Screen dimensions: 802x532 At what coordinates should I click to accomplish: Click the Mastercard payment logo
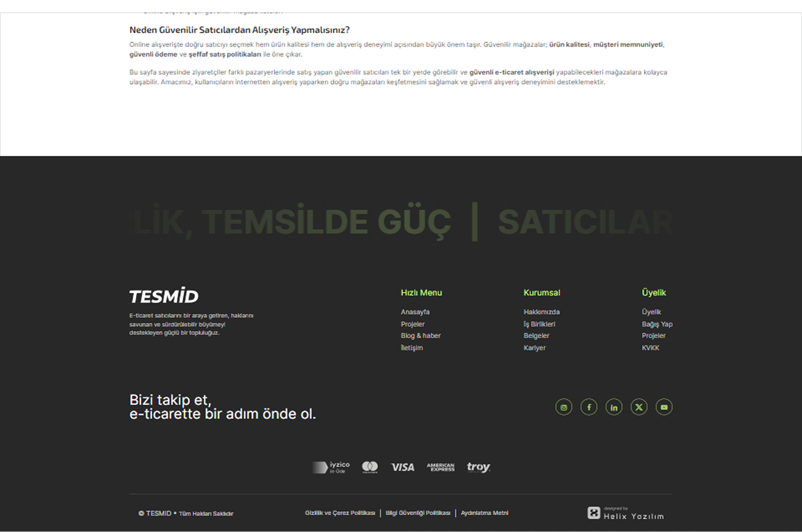point(370,467)
